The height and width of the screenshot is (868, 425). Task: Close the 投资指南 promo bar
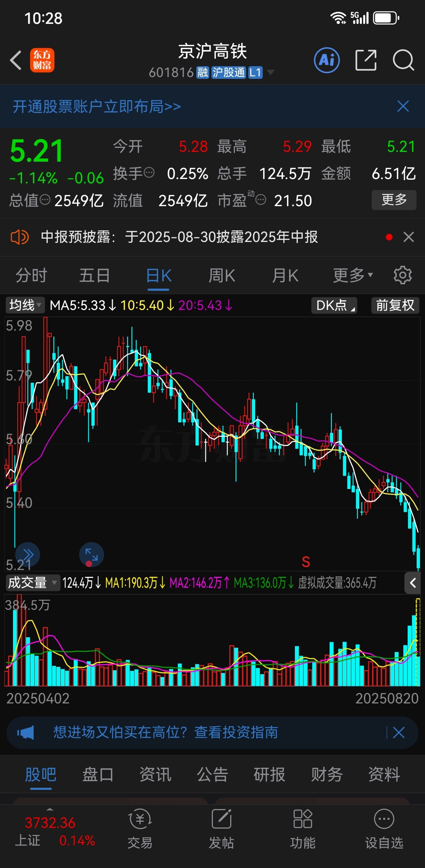coord(399,733)
